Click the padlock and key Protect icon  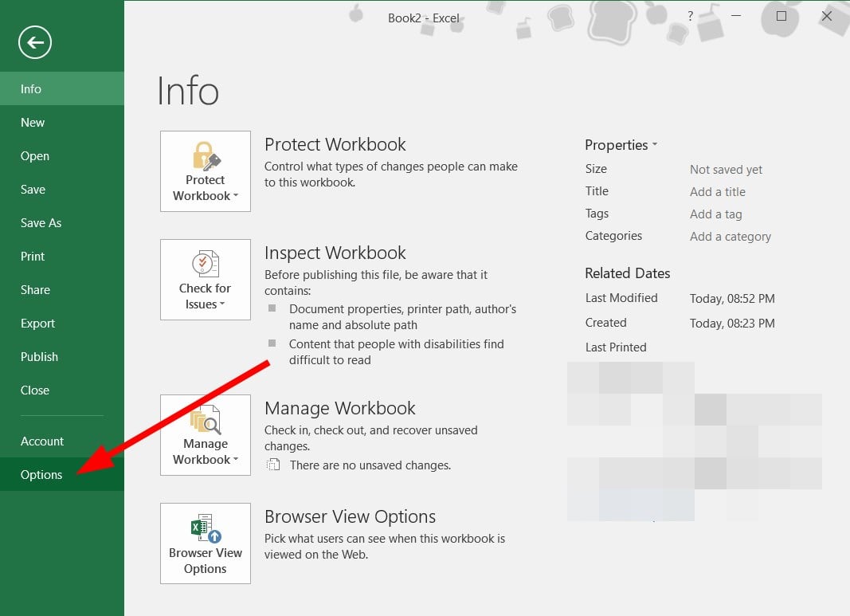tap(206, 156)
